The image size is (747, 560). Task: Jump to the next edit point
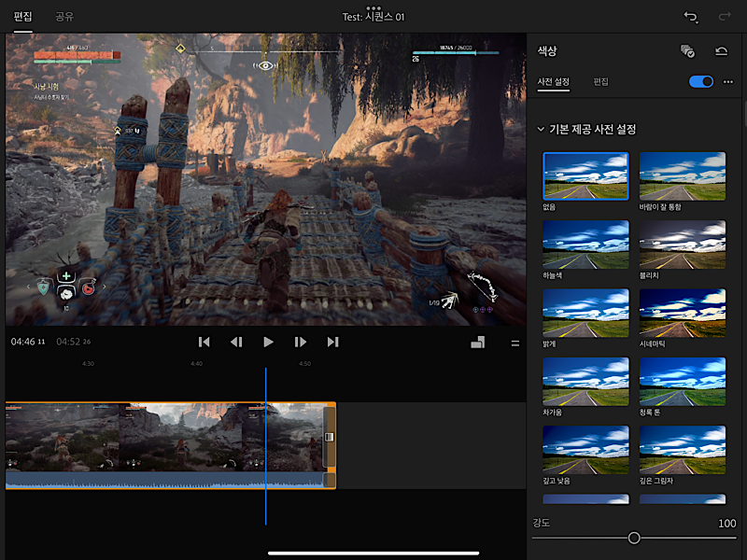332,342
